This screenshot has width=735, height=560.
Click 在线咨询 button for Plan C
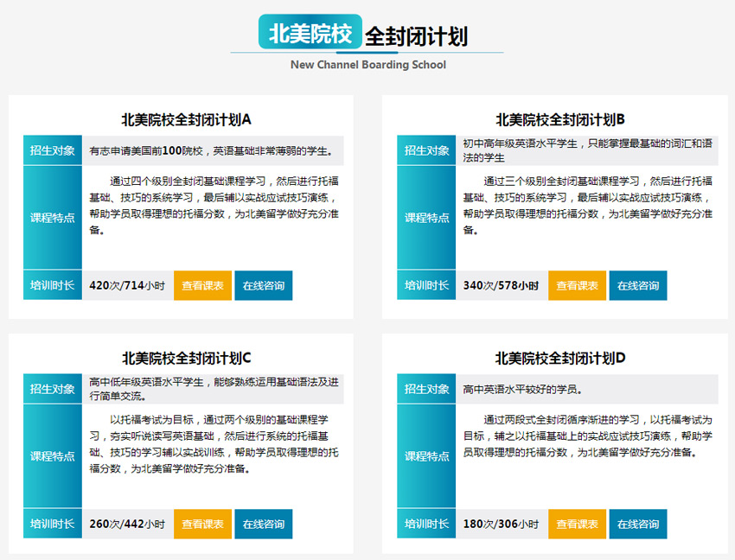coord(263,524)
